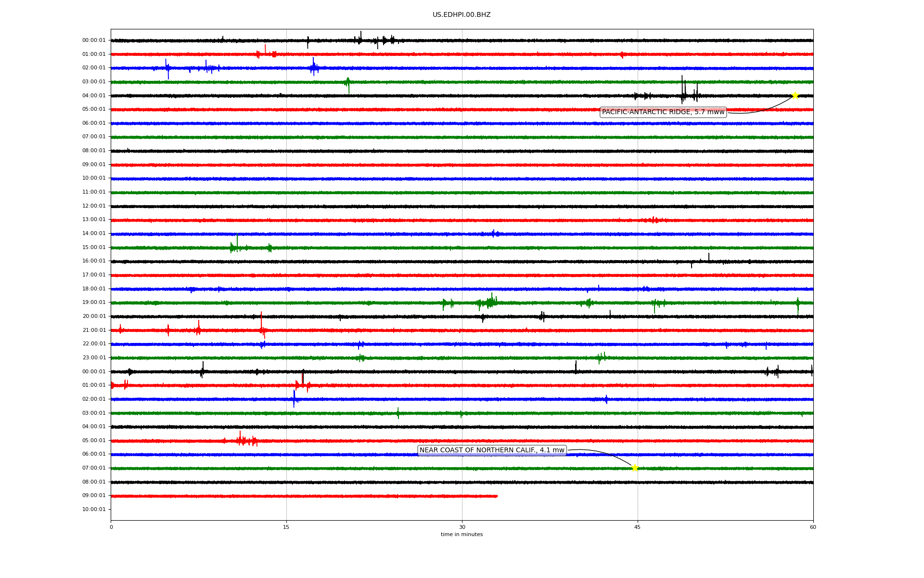
Task: Select the 14:00:01 row label
Action: 94,234
